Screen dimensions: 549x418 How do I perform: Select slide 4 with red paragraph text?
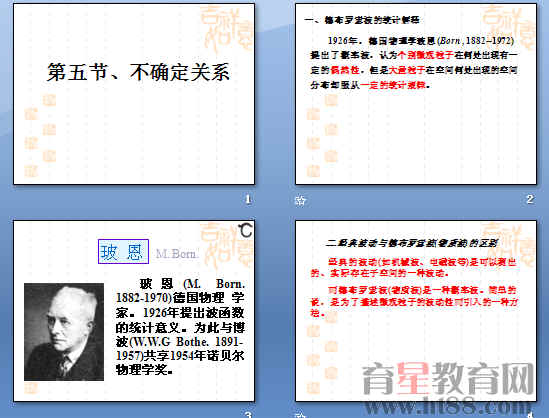[416, 311]
